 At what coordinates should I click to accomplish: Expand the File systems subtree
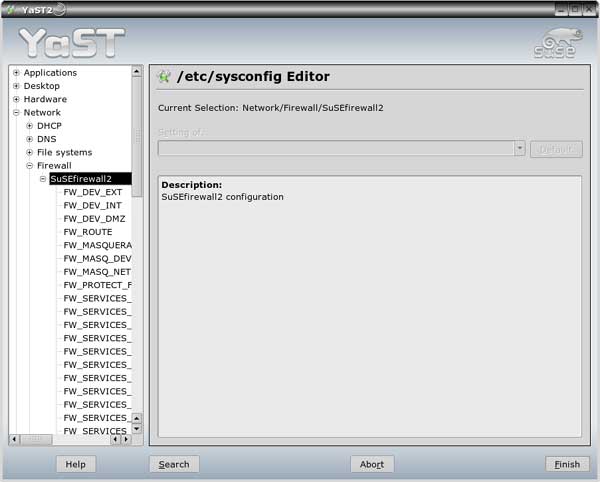[x=29, y=152]
